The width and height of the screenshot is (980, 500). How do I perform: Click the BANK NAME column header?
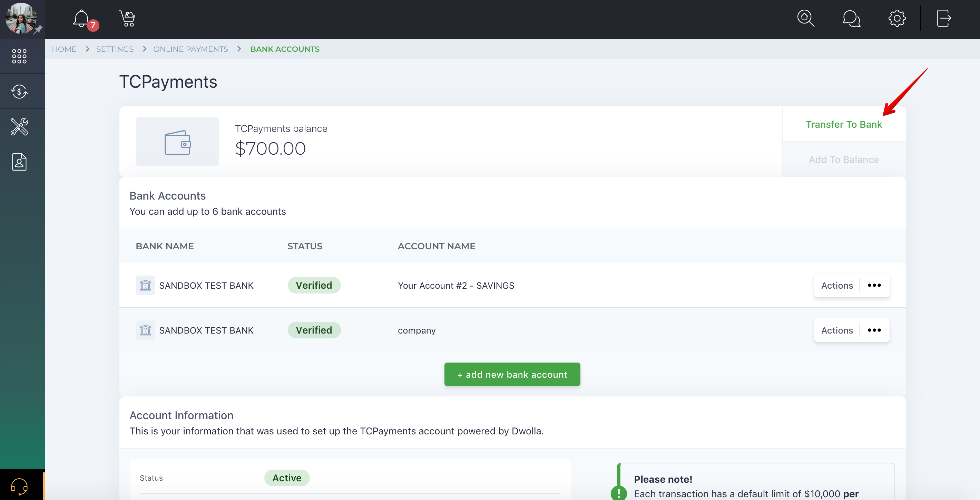click(x=165, y=246)
